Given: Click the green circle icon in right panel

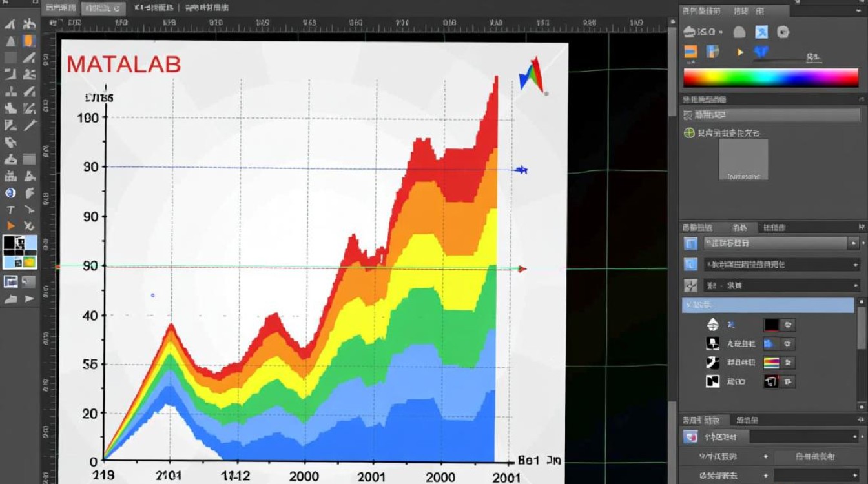Looking at the screenshot, I should [689, 133].
